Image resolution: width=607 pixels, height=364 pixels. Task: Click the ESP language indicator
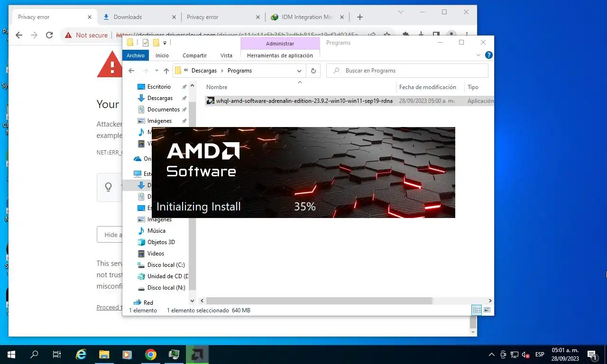coord(540,355)
